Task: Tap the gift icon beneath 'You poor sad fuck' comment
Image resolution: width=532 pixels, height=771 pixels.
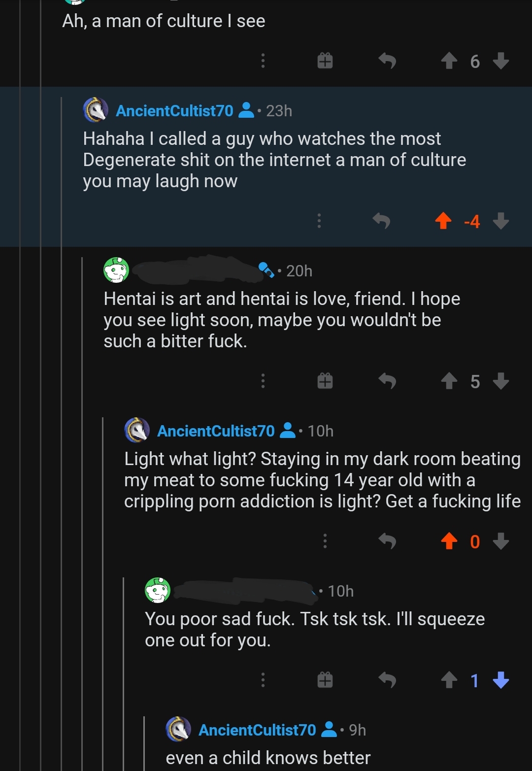Action: pyautogui.click(x=325, y=680)
